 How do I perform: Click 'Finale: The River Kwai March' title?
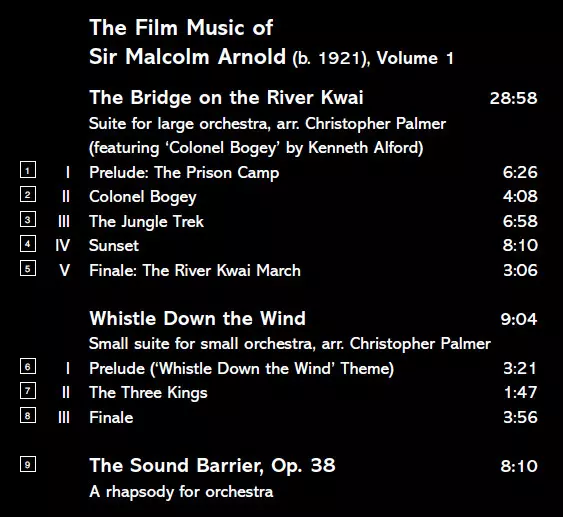pos(195,270)
